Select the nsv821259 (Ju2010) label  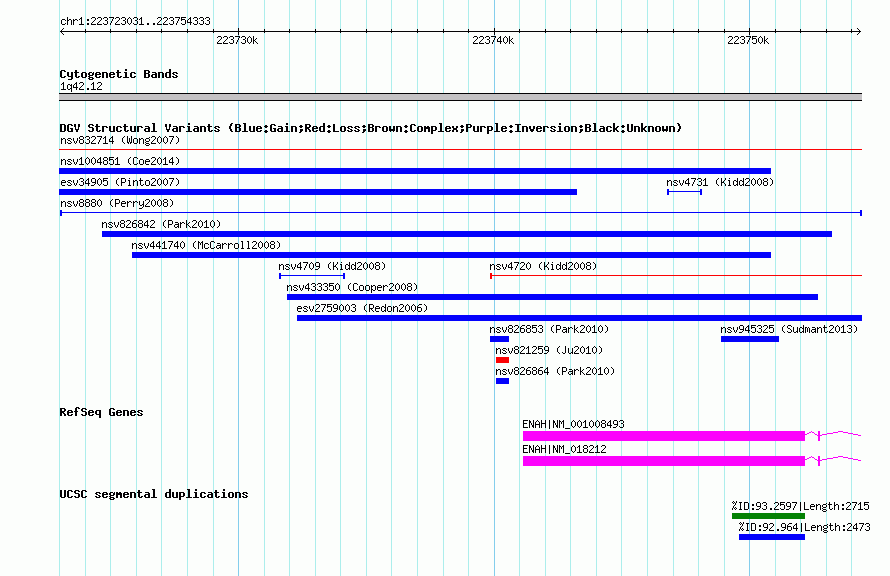tap(549, 350)
